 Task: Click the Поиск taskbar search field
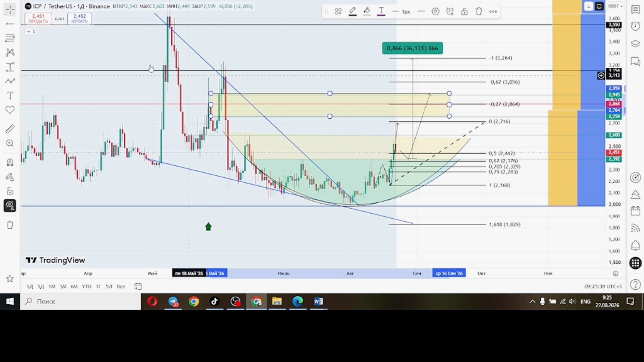(x=80, y=301)
